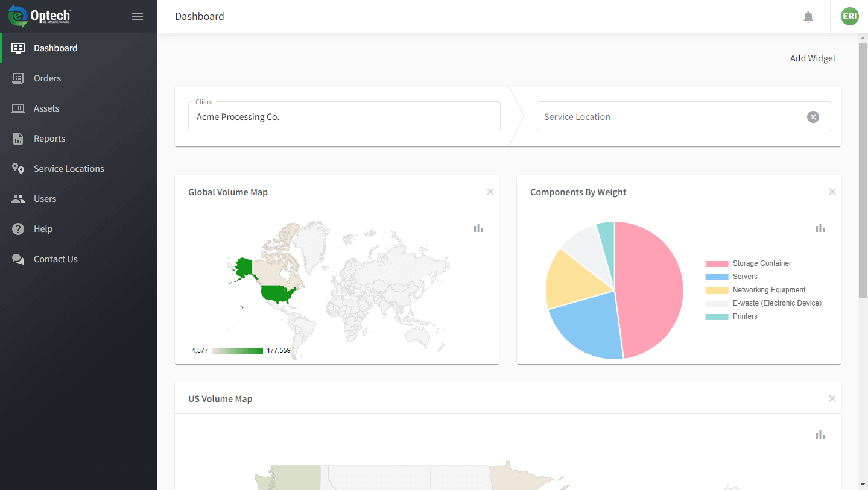Open the Assets sidebar page
The height and width of the screenshot is (490, 868).
pyautogui.click(x=46, y=108)
